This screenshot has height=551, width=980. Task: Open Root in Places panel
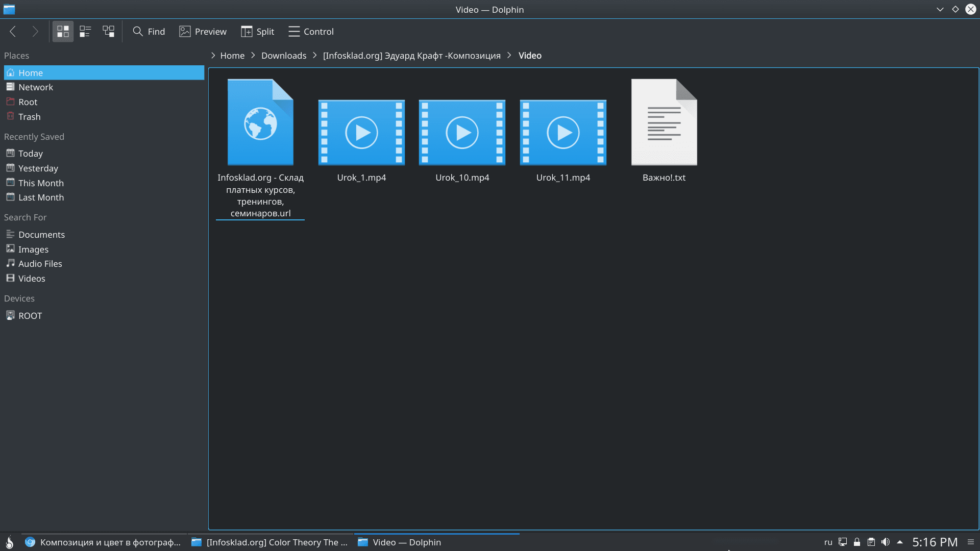coord(104,102)
